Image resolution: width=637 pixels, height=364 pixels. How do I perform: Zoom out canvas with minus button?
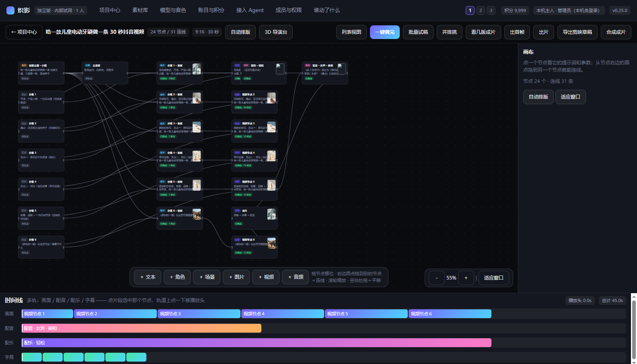437,278
